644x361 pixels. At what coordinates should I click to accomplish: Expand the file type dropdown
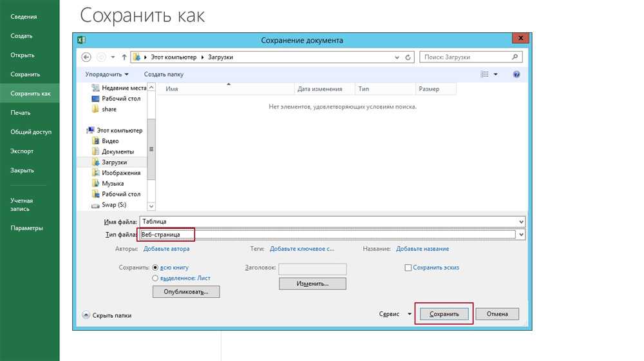(521, 235)
